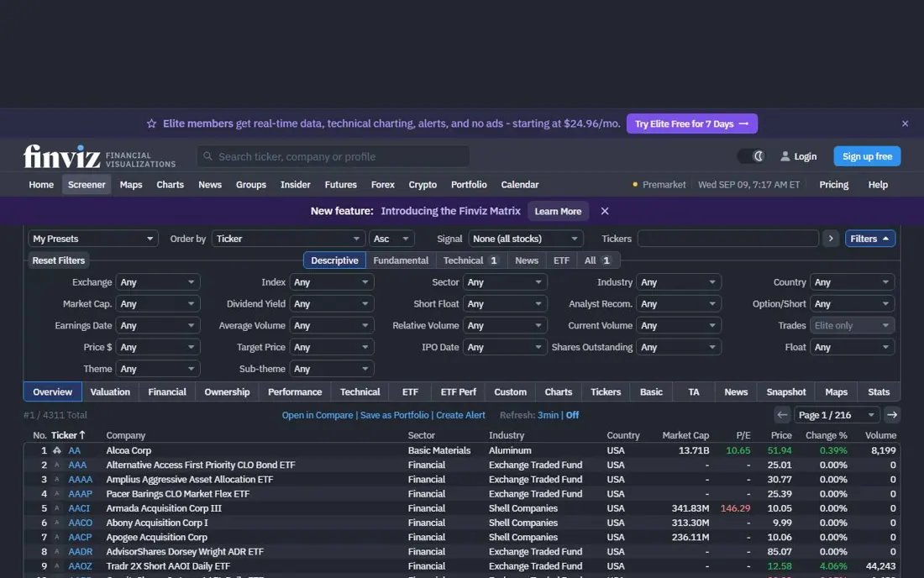The width and height of the screenshot is (924, 578).
Task: Click the Learn More button
Action: (x=558, y=211)
